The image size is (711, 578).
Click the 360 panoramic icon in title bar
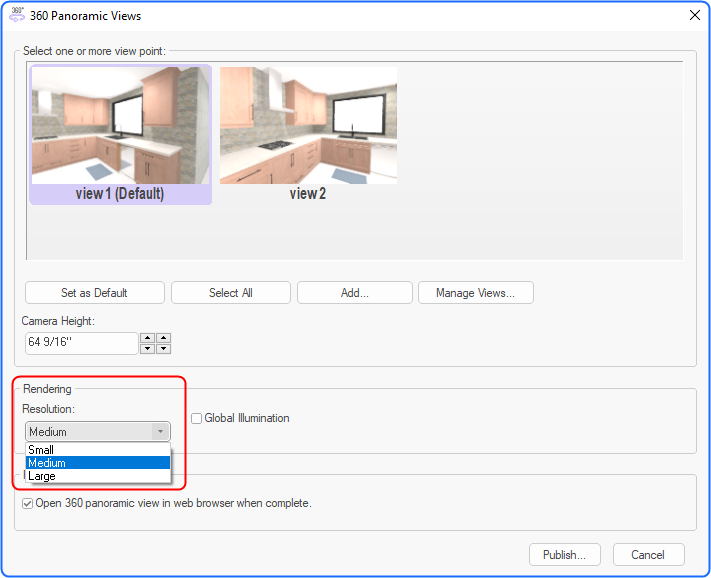pyautogui.click(x=17, y=15)
